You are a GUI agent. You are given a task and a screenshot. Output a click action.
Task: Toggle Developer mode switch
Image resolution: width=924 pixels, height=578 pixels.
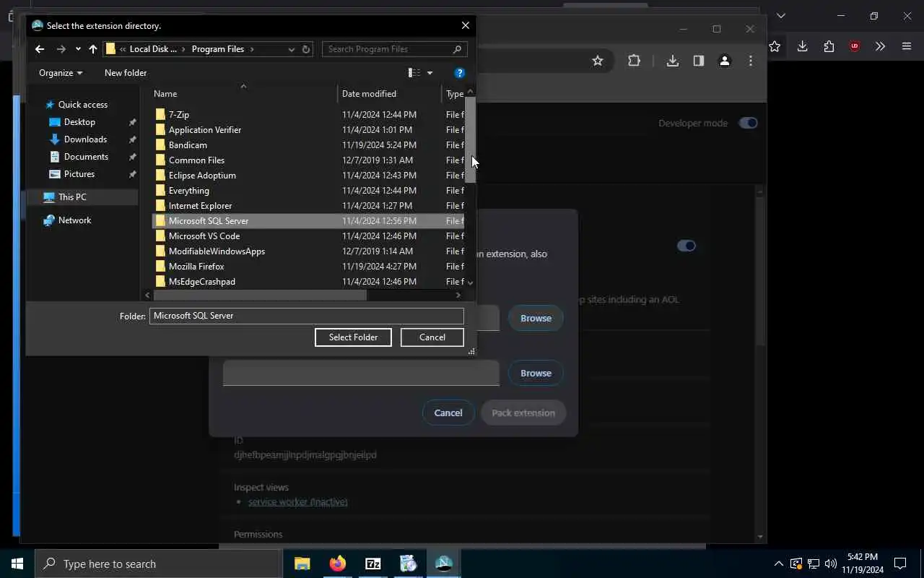pos(748,123)
